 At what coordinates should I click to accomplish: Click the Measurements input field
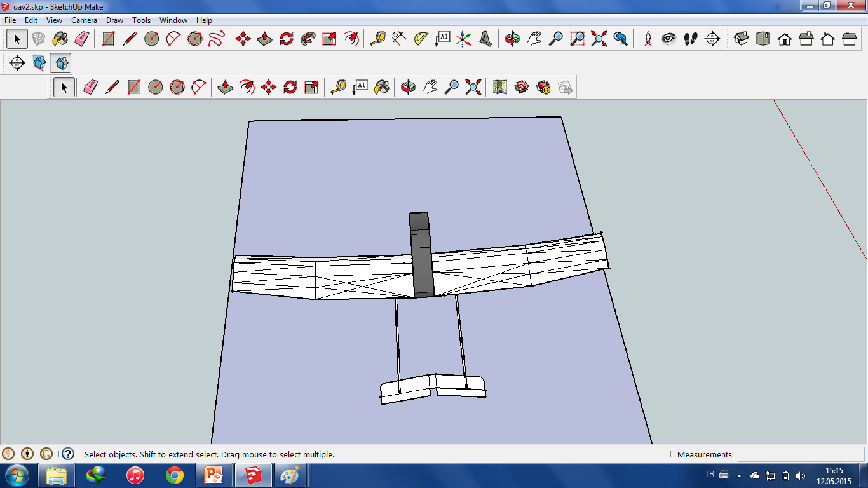click(801, 454)
